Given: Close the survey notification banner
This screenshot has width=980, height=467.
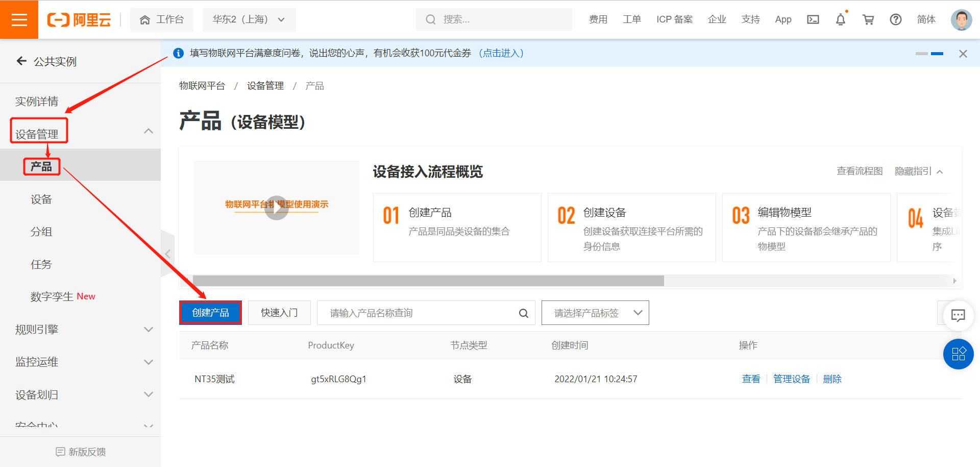Looking at the screenshot, I should click(x=963, y=54).
